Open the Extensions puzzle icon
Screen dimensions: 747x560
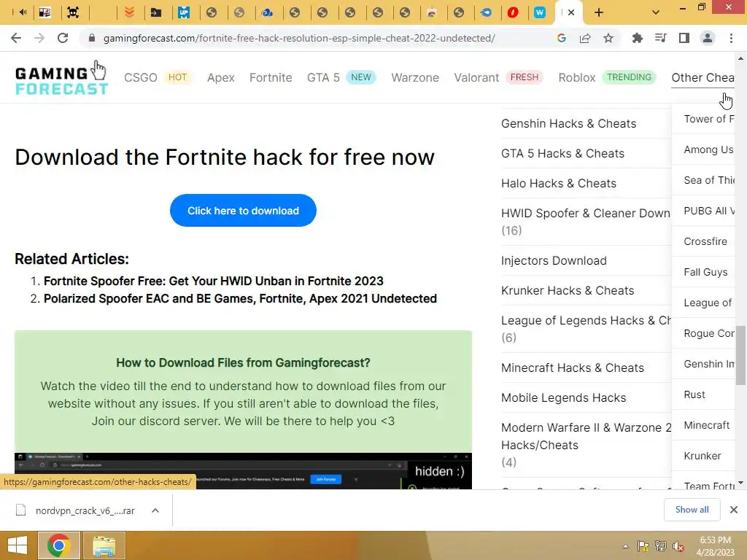pos(638,38)
